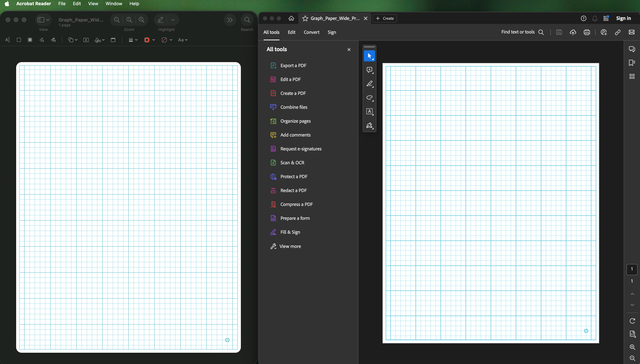
Task: Select the freehand draw loop tool
Action: click(369, 98)
